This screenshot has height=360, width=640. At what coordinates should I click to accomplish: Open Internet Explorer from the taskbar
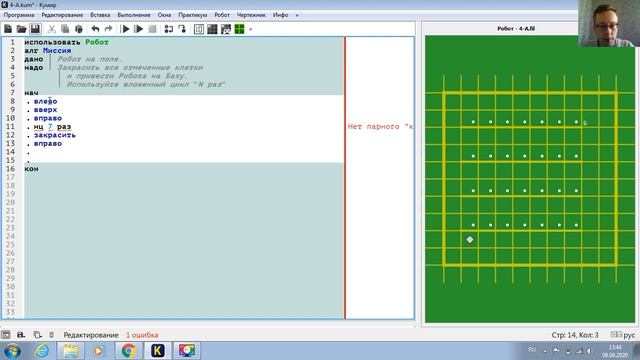42,351
